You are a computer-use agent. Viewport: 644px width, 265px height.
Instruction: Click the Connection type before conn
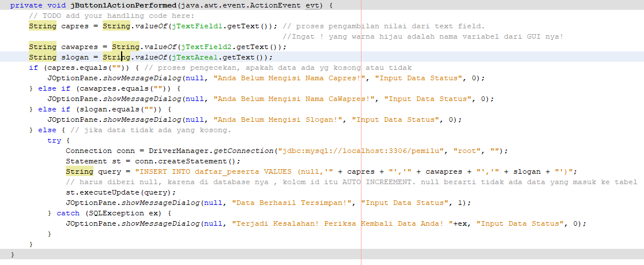pos(88,151)
